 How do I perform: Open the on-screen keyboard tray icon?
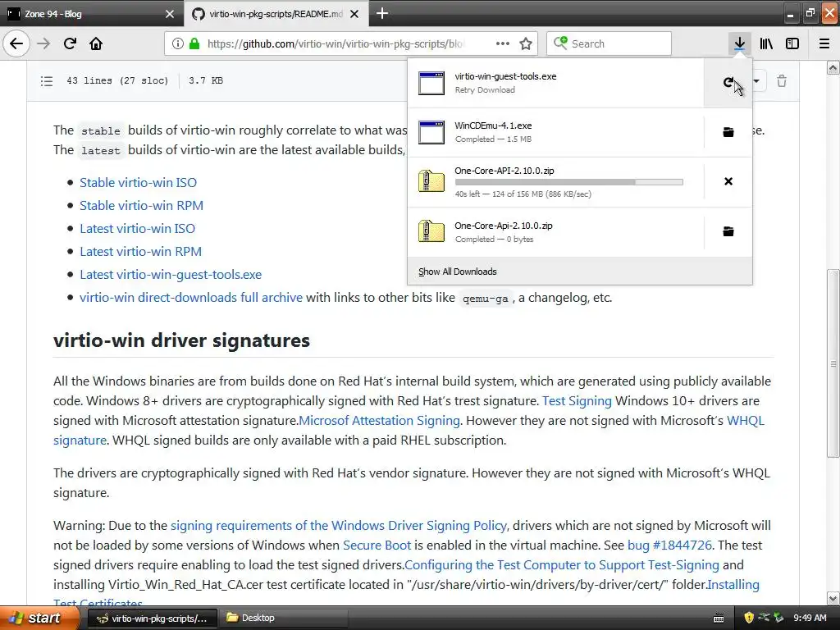tap(719, 619)
